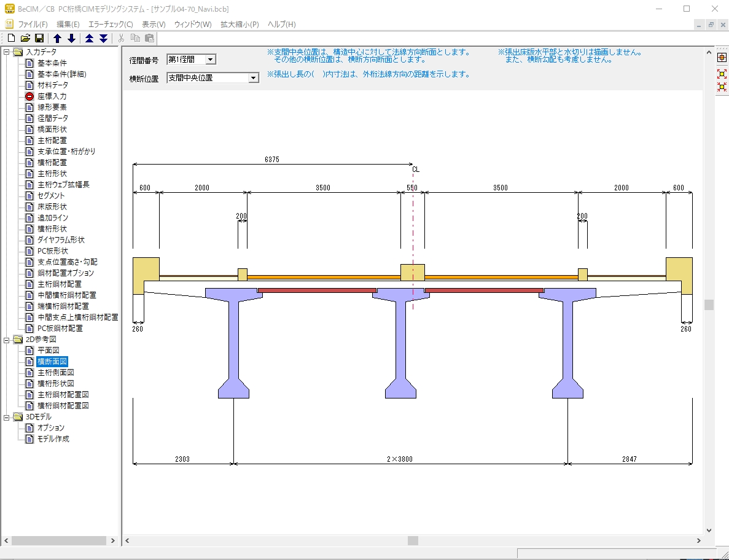Collapse the 2D参考図 tree node
Viewport: 729px width, 560px height.
coord(7,340)
